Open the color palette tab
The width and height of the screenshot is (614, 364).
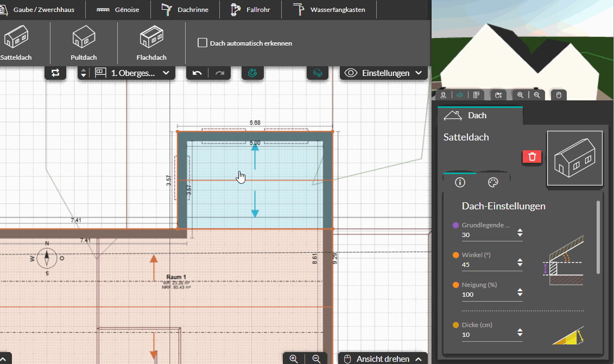point(493,182)
